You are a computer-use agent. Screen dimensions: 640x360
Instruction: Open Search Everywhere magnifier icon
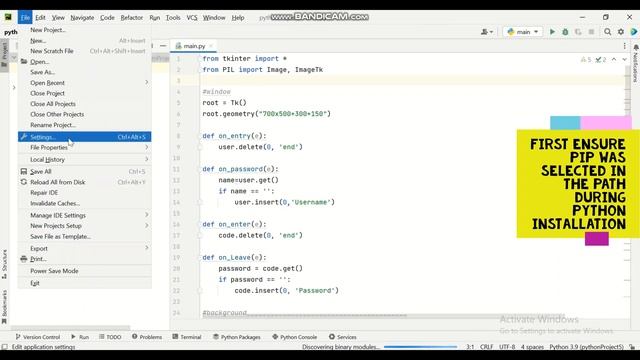coord(608,31)
